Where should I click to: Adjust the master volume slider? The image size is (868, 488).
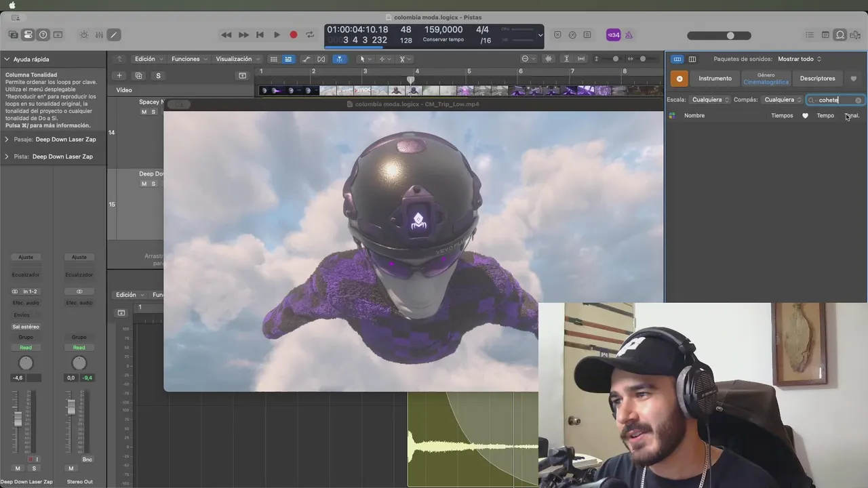pos(719,35)
